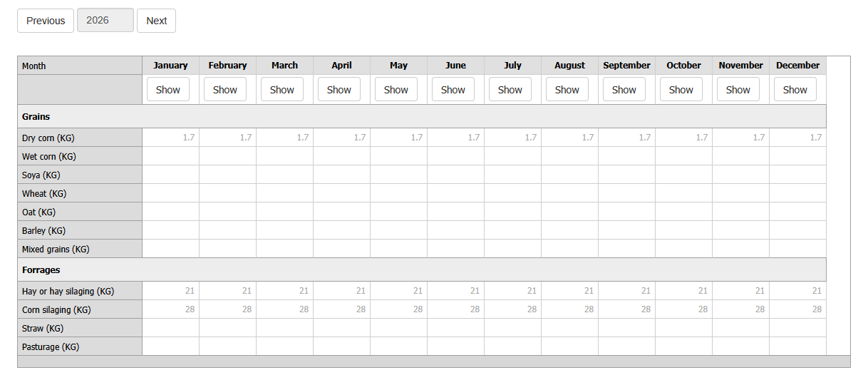Select Pasturage cell for November
Screen dimensions: 868x380
tap(741, 346)
